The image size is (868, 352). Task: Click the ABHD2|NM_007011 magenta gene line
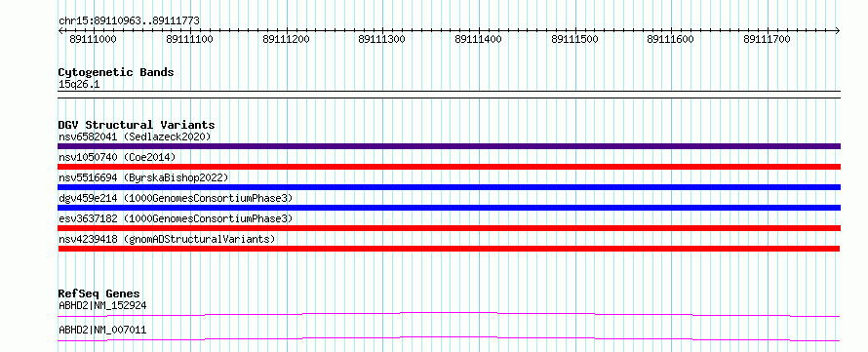[x=449, y=338]
